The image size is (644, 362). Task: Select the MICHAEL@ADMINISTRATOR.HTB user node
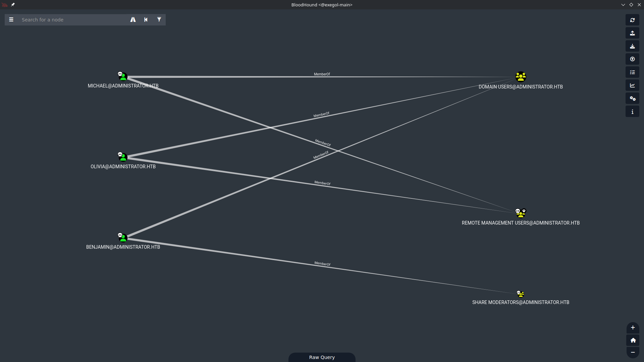tap(122, 76)
